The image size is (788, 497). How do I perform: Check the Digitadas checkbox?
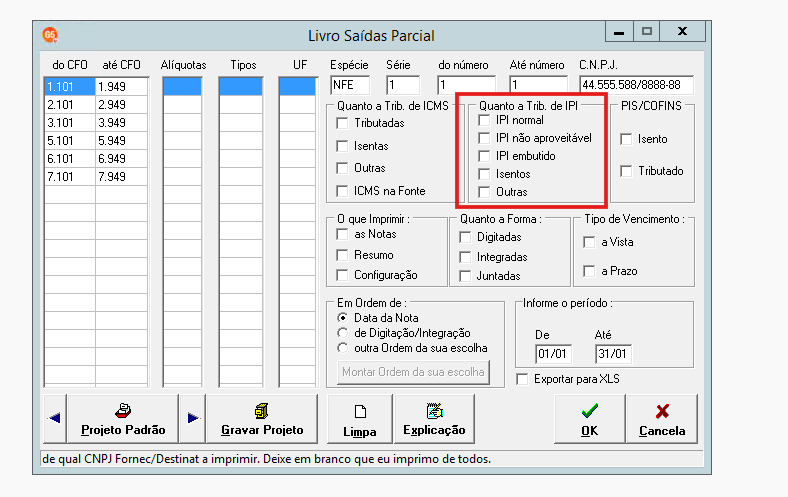465,237
